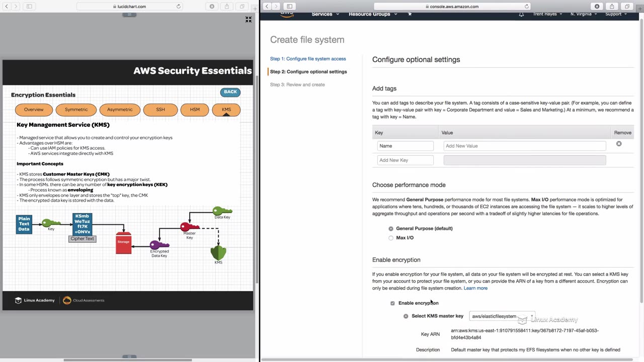Share the AWS console page
The width and height of the screenshot is (644, 362).
612,7
